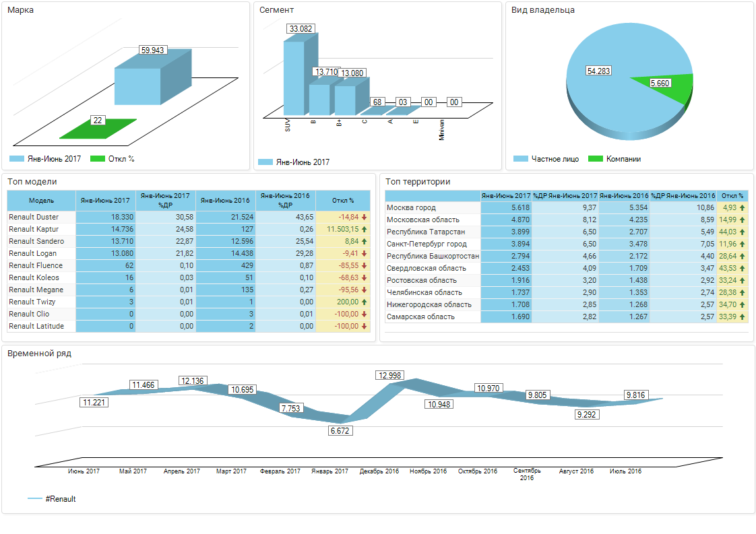Select the Самарская область territory cell
The image size is (756, 534).
433,316
